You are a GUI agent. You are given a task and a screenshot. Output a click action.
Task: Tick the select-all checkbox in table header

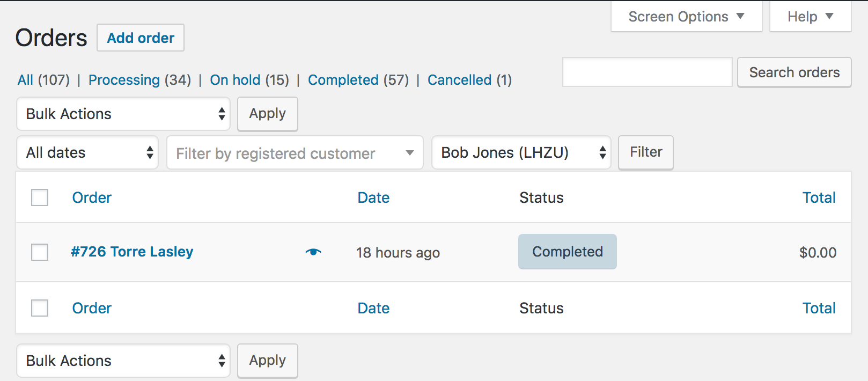coord(40,197)
